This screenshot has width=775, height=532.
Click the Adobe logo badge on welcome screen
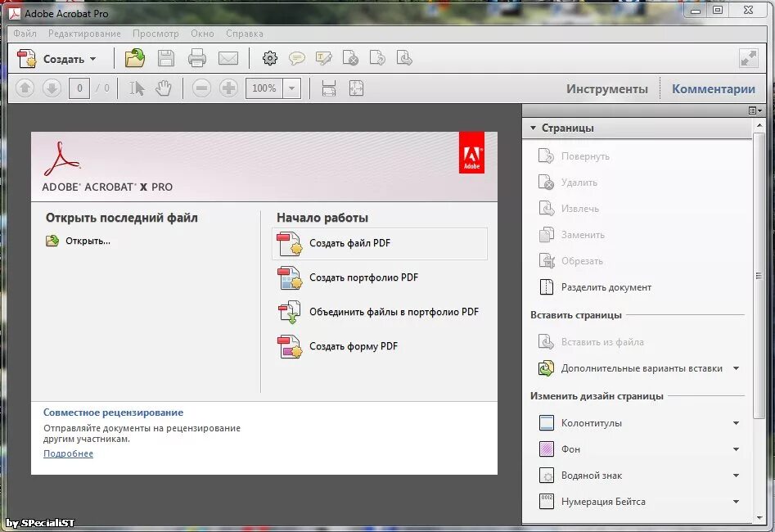coord(471,152)
